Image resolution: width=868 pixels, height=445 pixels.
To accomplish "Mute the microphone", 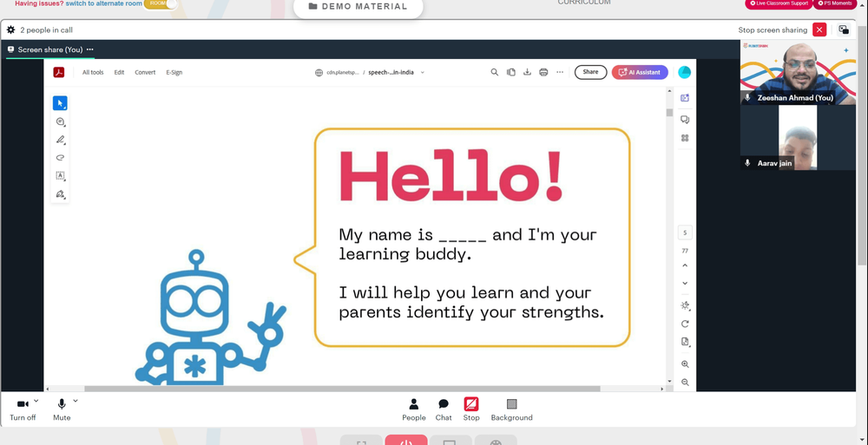I will (62, 409).
